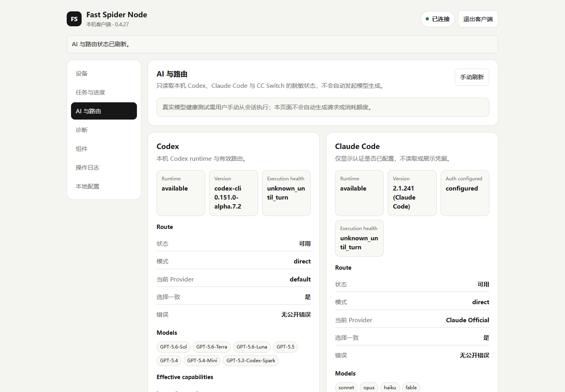Viewport: 565px width, 392px height.
Task: Click the GPT-5.6-Sol model chip
Action: click(173, 347)
